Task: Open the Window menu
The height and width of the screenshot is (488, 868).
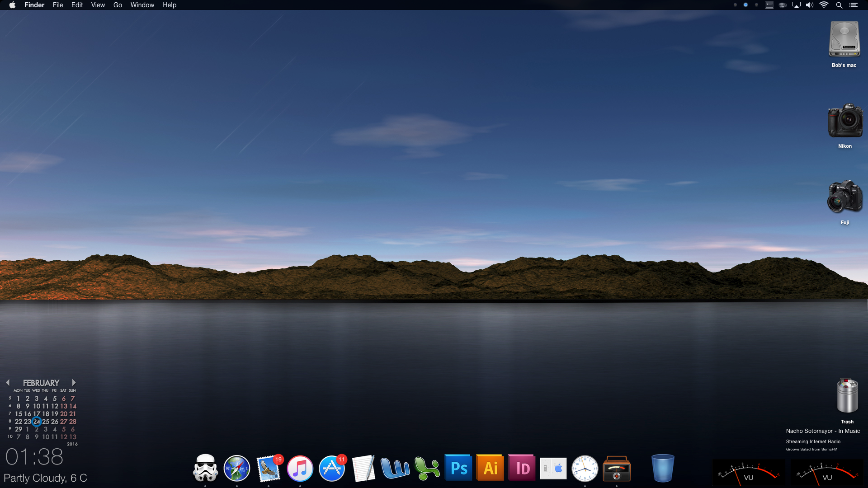Action: 142,5
